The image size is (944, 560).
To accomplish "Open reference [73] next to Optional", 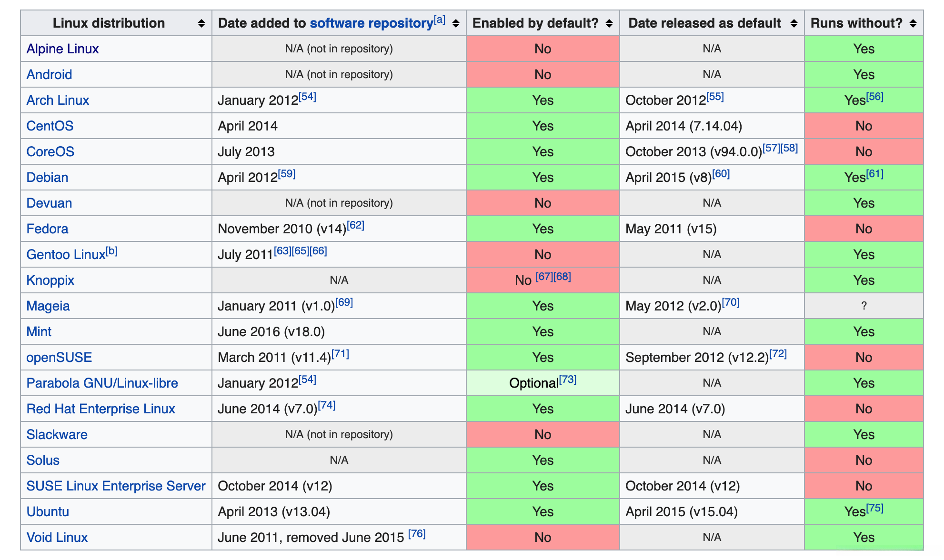I will (568, 380).
